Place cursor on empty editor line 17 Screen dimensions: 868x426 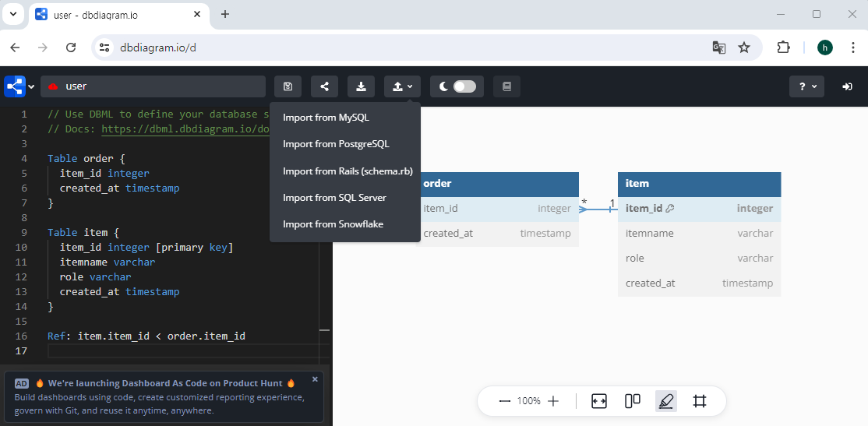click(189, 351)
